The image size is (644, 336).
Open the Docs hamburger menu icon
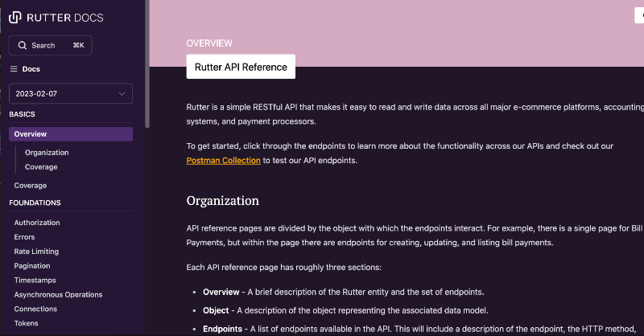14,69
